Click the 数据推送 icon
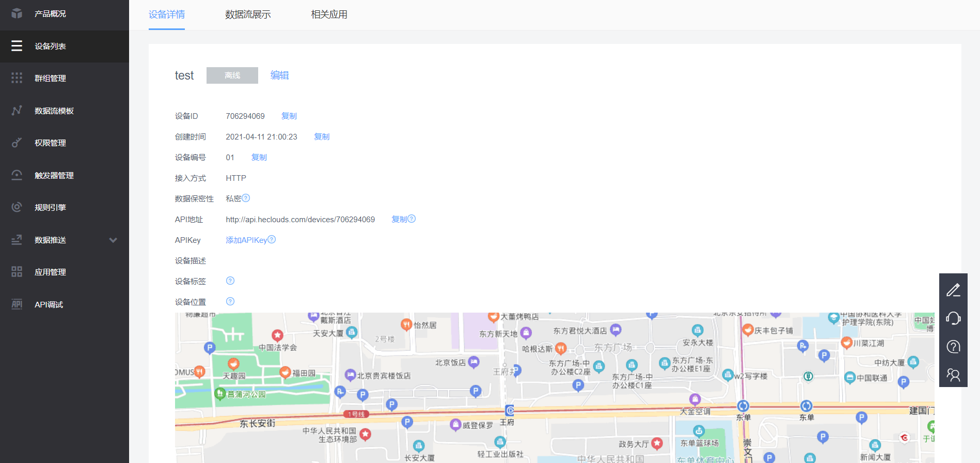This screenshot has width=980, height=463. pos(17,240)
